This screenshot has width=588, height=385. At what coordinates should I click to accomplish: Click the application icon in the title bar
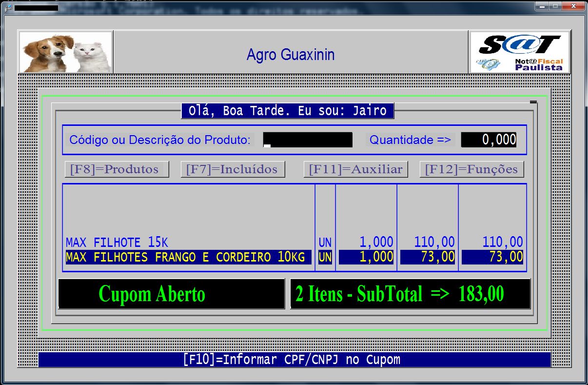pos(8,8)
